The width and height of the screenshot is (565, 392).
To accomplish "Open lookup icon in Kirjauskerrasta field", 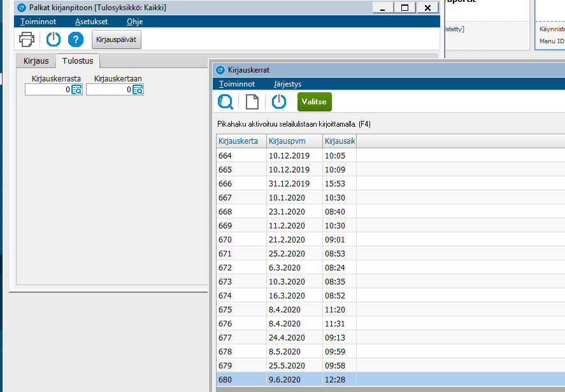I will click(76, 90).
